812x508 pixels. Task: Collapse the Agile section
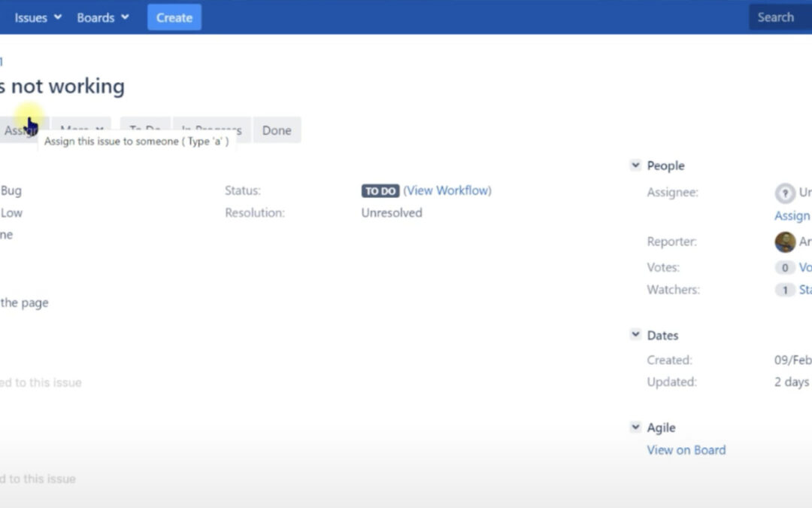(x=636, y=427)
